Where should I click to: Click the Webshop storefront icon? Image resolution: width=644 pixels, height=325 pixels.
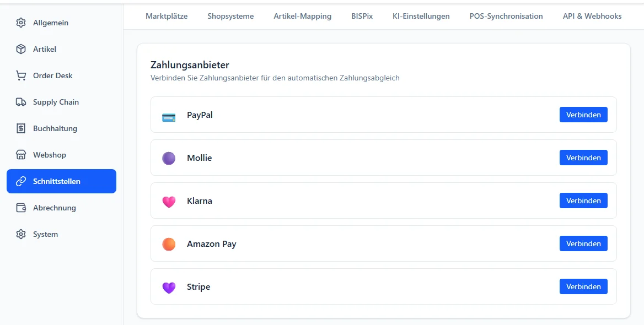(20, 155)
